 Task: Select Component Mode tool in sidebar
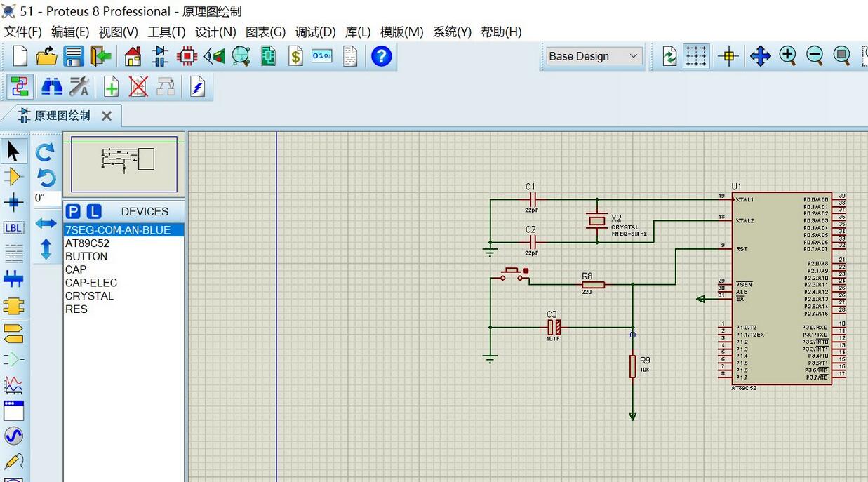point(13,176)
